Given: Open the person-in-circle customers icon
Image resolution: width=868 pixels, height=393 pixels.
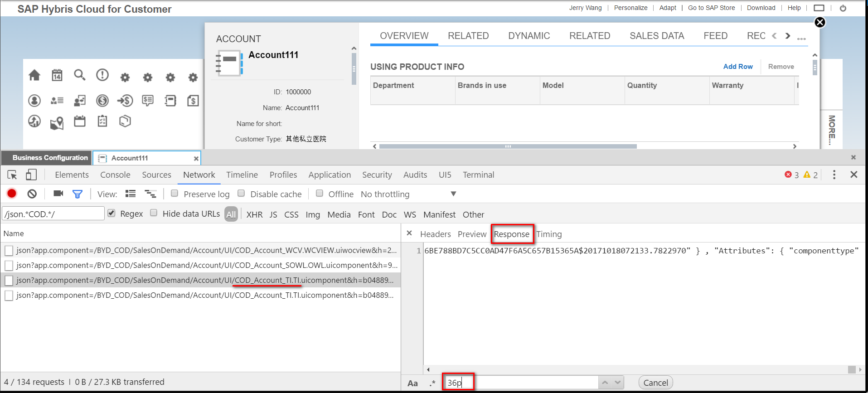Looking at the screenshot, I should [x=34, y=100].
